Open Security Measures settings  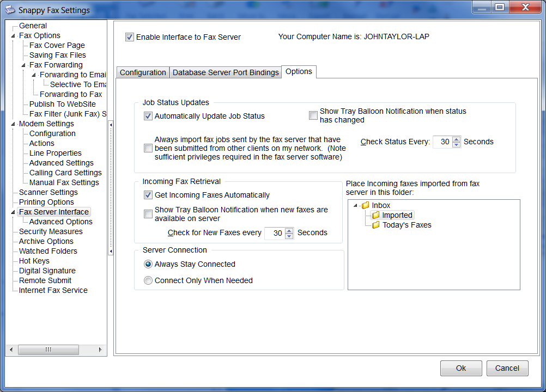point(51,231)
